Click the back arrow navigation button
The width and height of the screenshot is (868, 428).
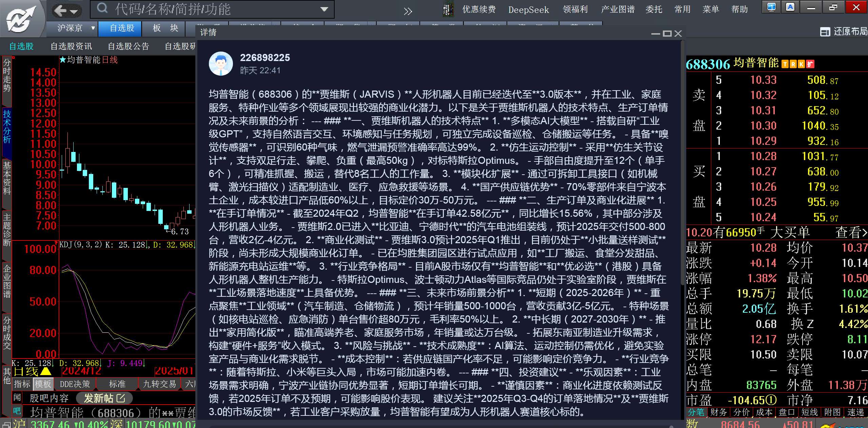[x=60, y=11]
